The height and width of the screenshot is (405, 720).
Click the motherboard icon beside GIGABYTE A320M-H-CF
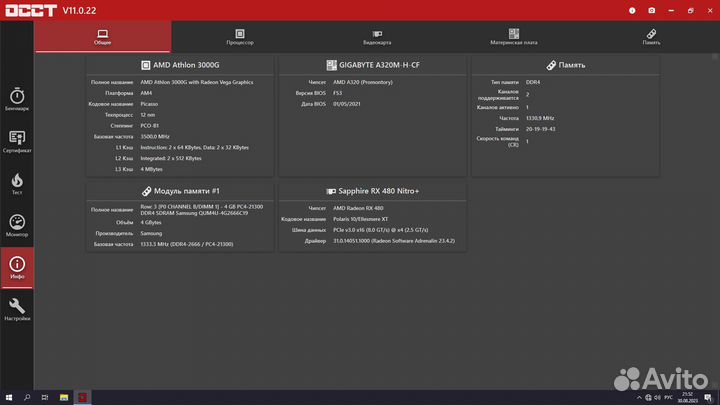(x=331, y=65)
